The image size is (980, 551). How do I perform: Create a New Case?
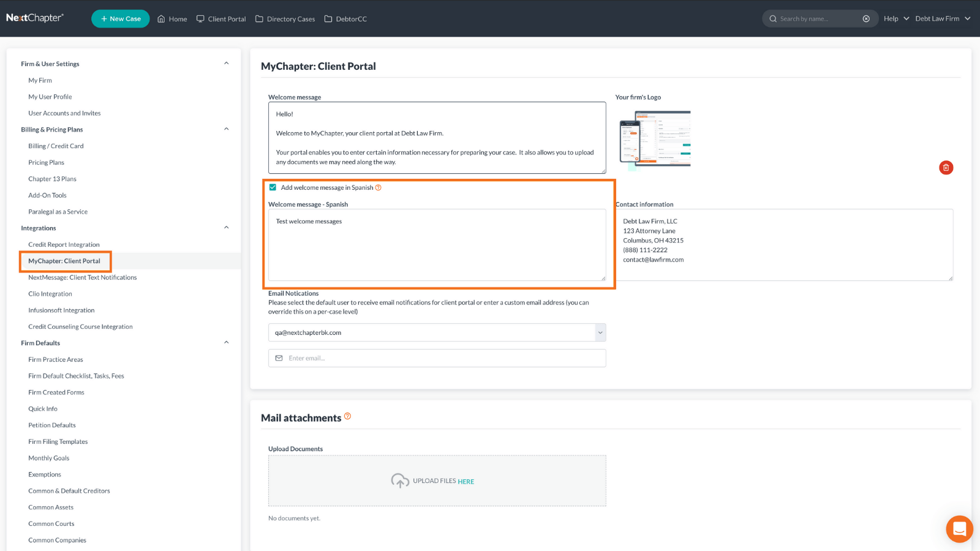[121, 19]
